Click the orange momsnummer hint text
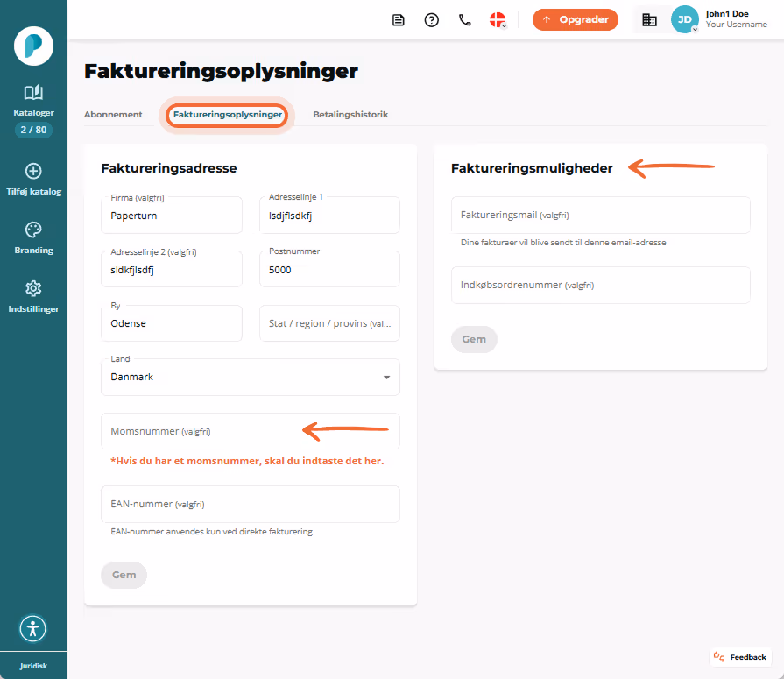This screenshot has height=679, width=784. pyautogui.click(x=247, y=461)
